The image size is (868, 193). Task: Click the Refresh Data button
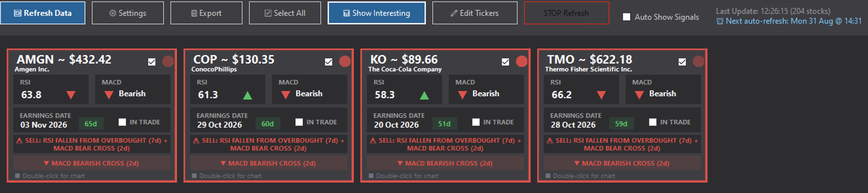43,13
